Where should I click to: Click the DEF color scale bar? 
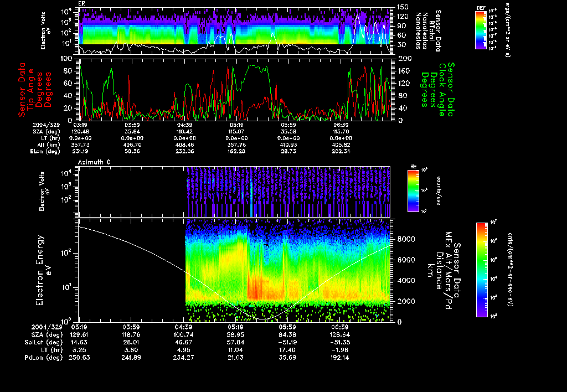click(x=481, y=30)
